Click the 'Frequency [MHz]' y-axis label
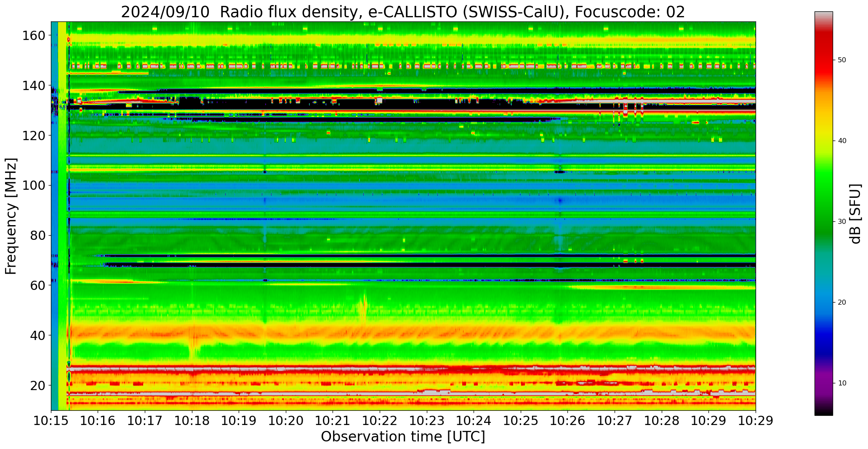Screen dimensions: 868x449 pyautogui.click(x=11, y=216)
